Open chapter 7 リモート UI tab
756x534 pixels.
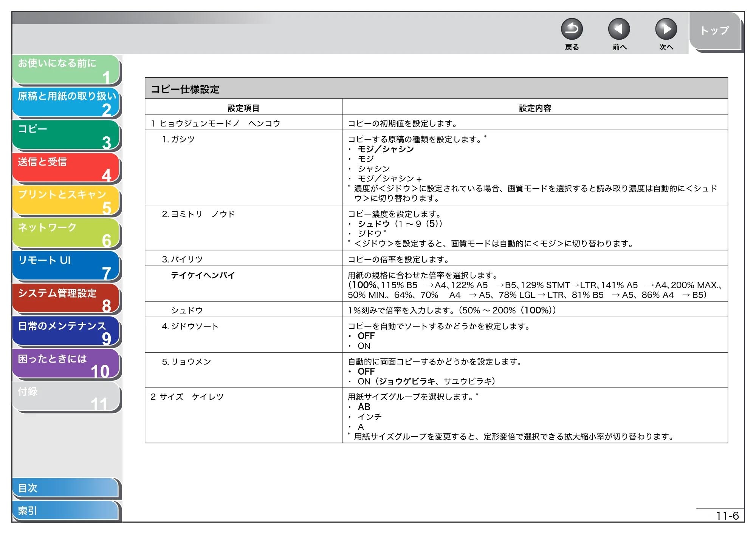[x=66, y=266]
